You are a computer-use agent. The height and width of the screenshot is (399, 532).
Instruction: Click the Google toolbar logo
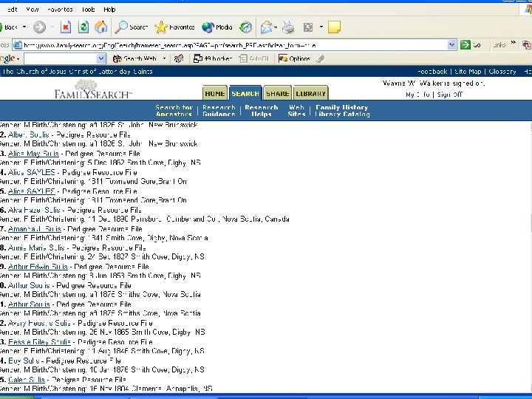7,58
